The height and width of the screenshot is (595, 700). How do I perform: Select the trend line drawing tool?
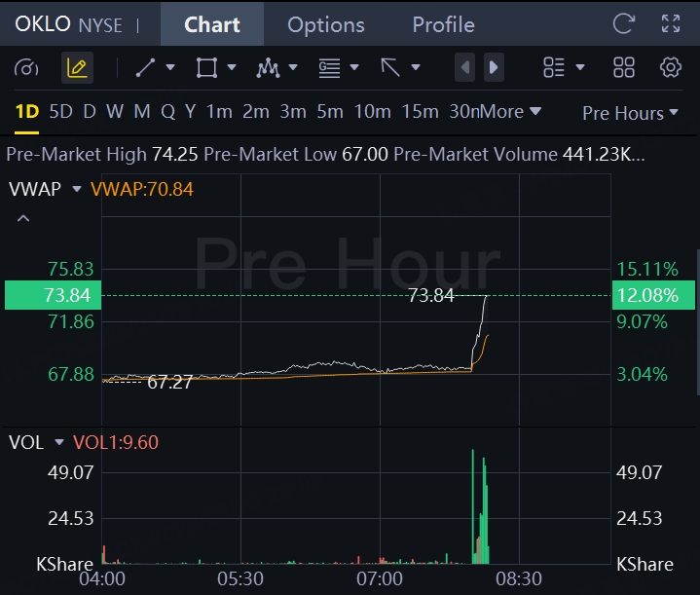pos(145,67)
